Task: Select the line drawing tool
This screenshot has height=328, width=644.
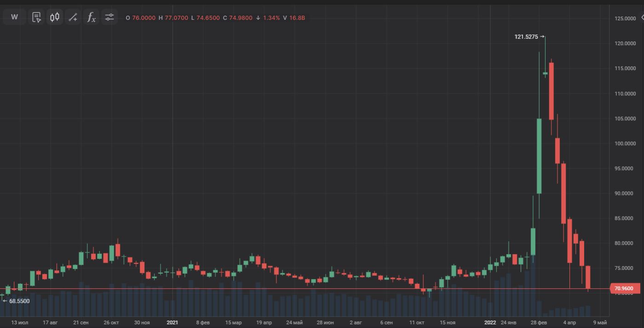Action: tap(73, 18)
